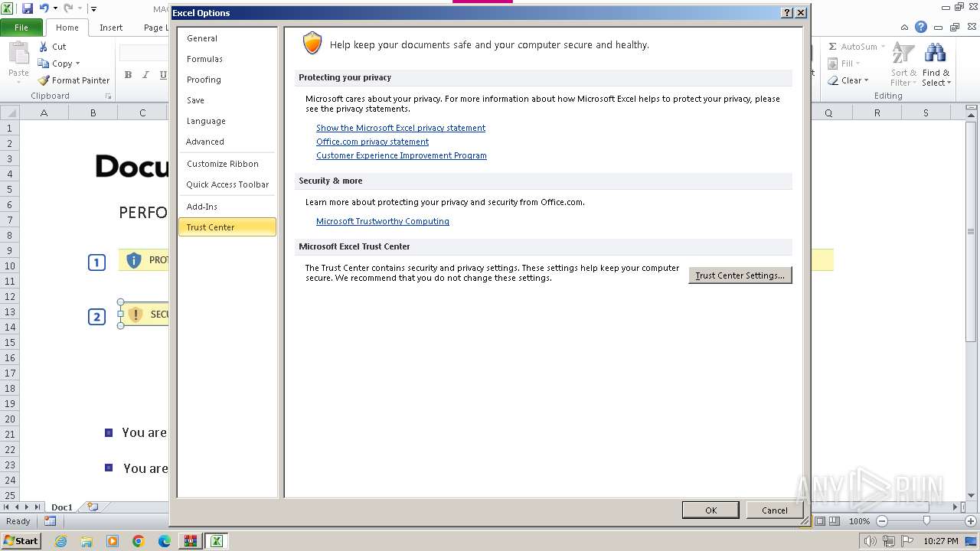Click the Copy icon in the Clipboard group
Screen dimensions: 980x551
tap(44, 64)
